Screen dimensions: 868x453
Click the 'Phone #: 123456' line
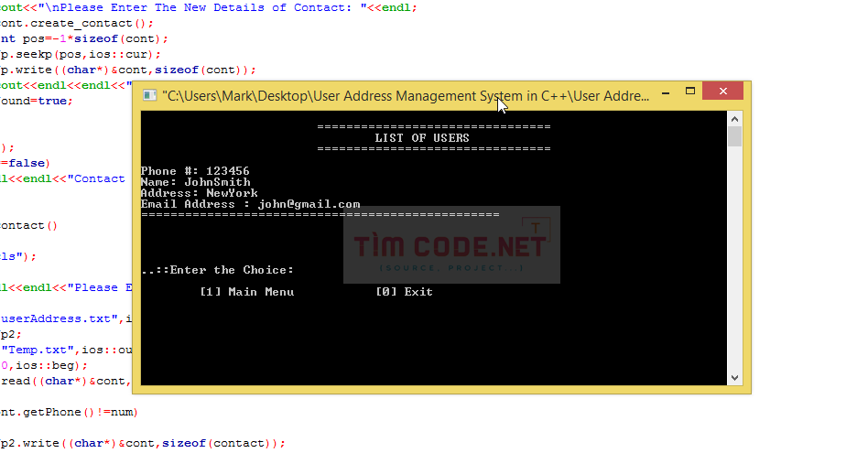point(195,171)
